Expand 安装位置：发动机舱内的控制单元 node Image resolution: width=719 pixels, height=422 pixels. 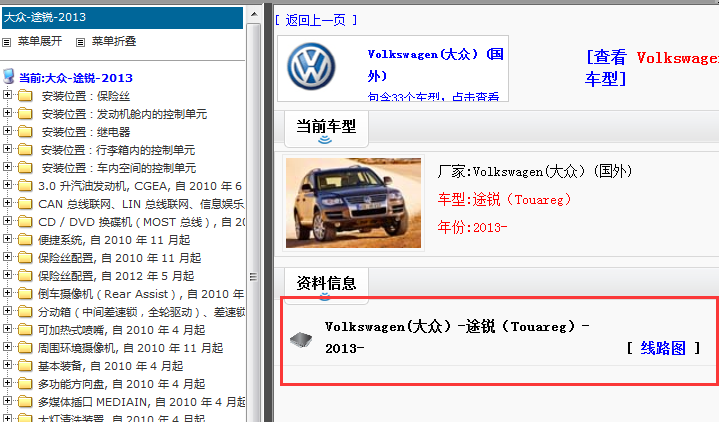click(7, 112)
